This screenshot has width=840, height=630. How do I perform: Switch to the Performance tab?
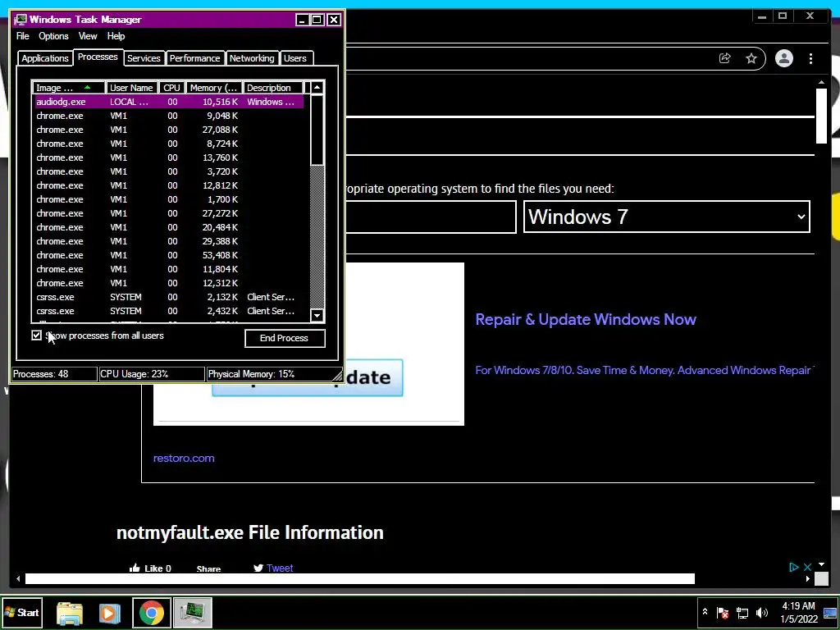click(194, 58)
